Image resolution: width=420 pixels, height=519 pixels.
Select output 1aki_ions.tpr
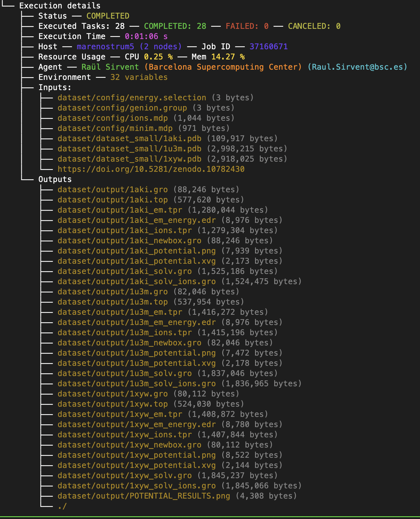[x=124, y=230]
